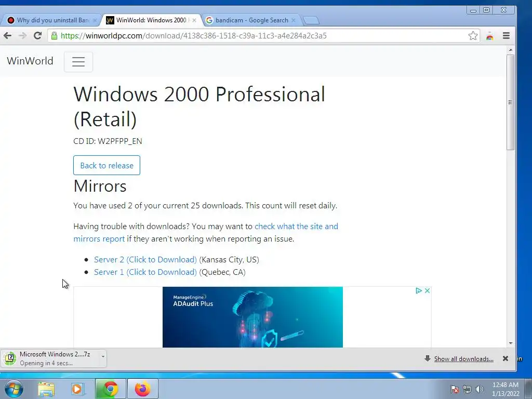Click the network tray icon

coord(467,389)
